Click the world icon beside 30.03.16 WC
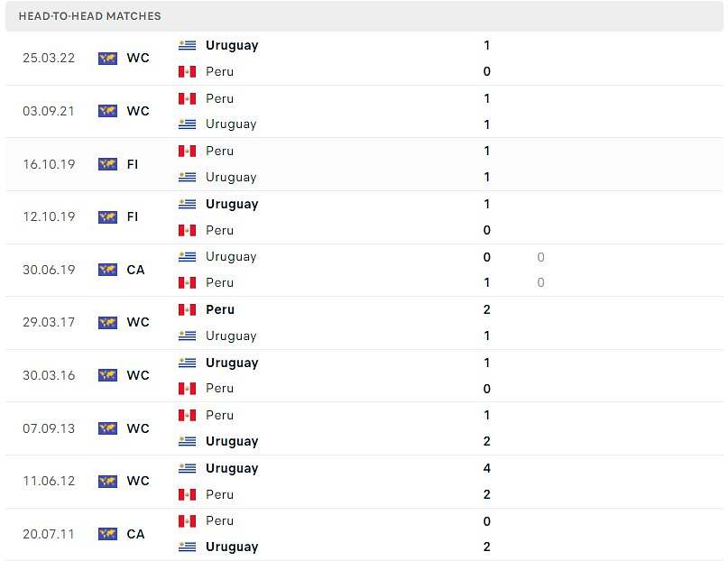This screenshot has height=561, width=728. pos(107,375)
